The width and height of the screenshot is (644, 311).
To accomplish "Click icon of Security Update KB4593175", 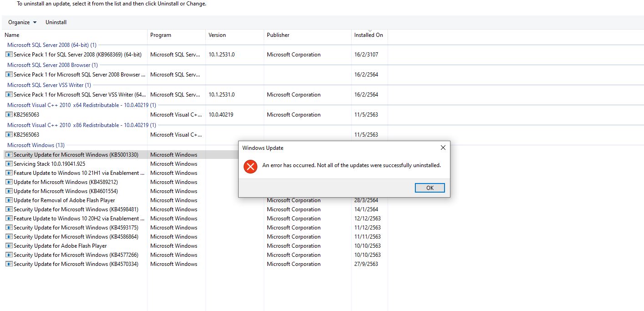I will [9, 228].
